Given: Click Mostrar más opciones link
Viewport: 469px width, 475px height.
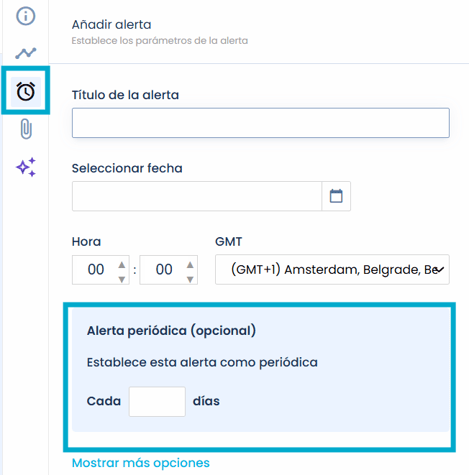Looking at the screenshot, I should pyautogui.click(x=141, y=463).
